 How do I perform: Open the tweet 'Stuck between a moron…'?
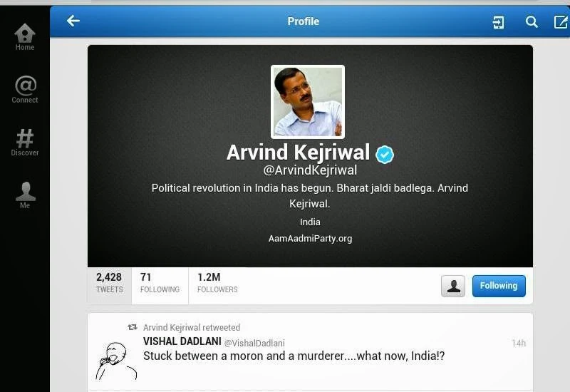[294, 356]
